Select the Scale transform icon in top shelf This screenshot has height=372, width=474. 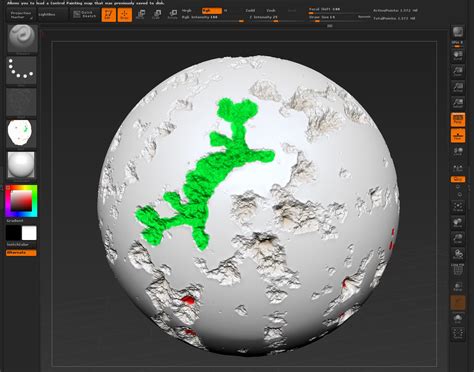(x=156, y=14)
